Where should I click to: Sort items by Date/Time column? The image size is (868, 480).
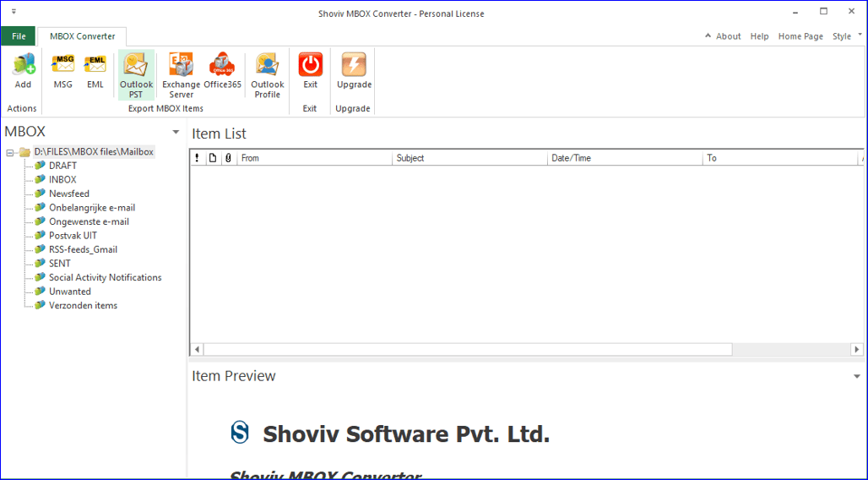(x=625, y=158)
